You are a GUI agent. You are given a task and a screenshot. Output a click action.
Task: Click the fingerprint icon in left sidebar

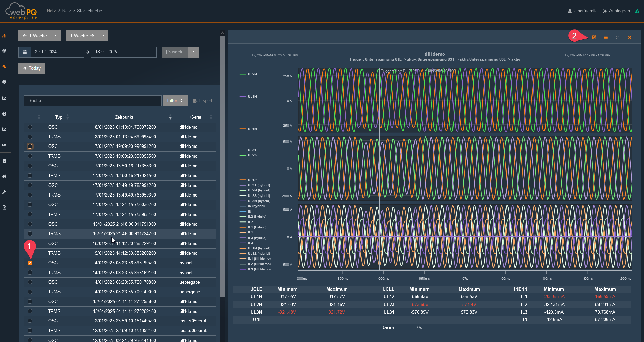coord(4,51)
